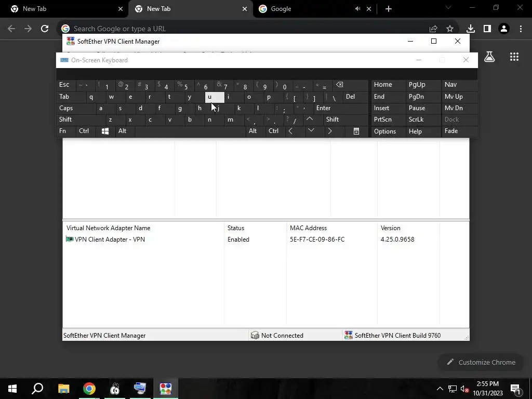
Task: Open Chrome downloads icon
Action: tap(471, 29)
